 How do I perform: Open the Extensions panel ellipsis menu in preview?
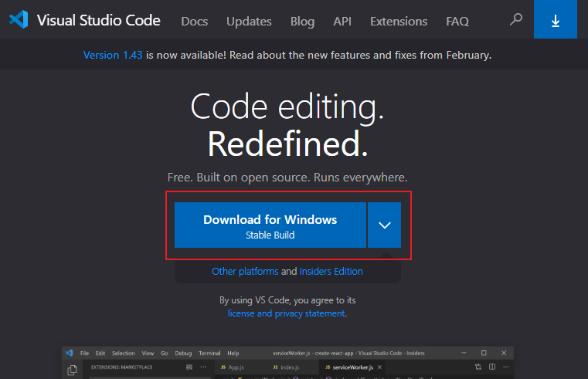(x=203, y=367)
